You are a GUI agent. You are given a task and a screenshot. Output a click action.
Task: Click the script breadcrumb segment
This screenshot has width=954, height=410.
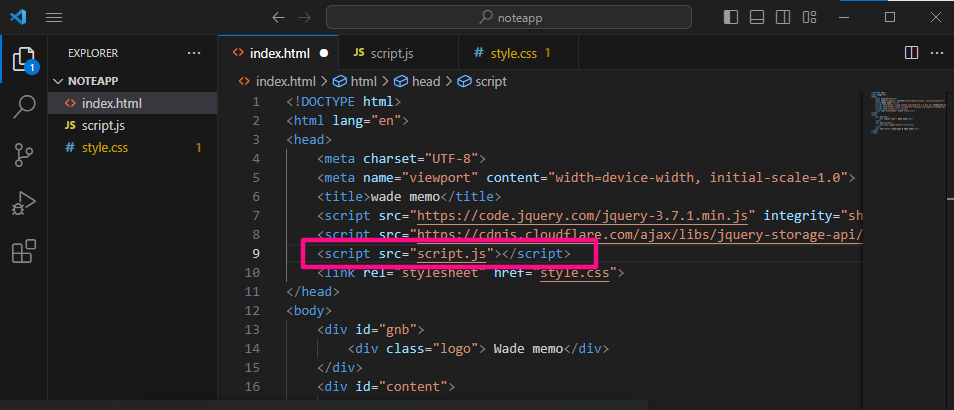[482, 81]
